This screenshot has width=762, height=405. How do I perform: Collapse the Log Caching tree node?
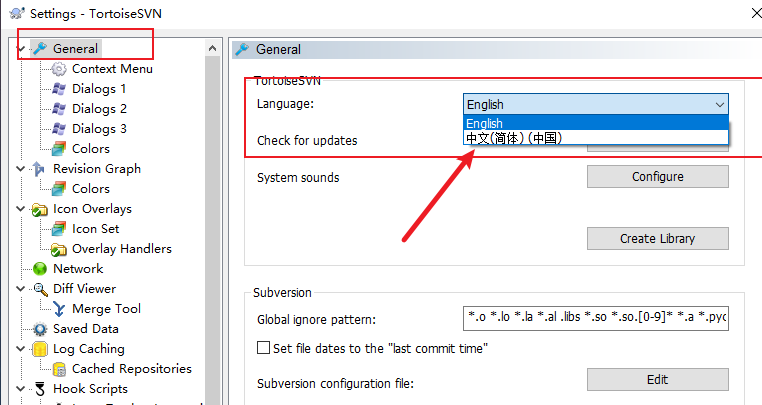click(x=21, y=349)
